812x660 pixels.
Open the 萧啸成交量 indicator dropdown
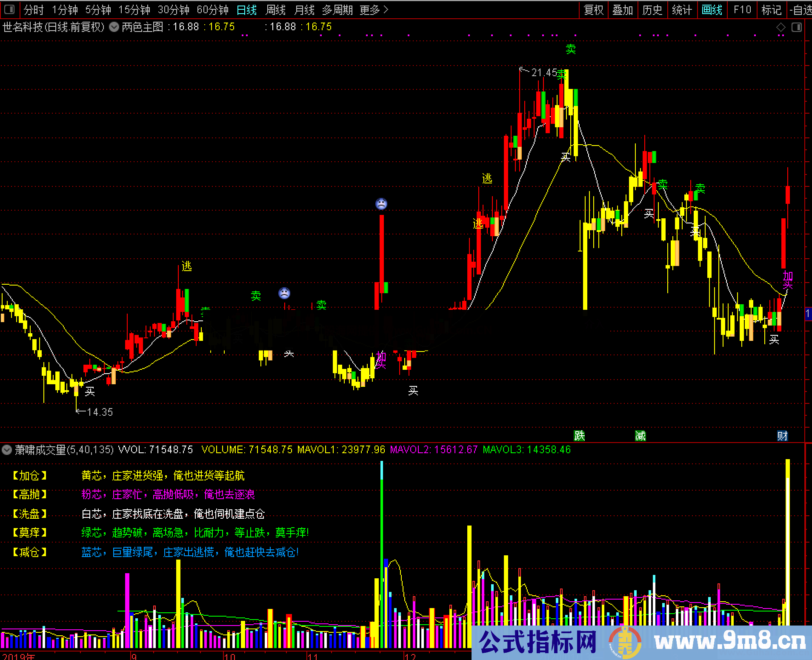click(x=7, y=450)
